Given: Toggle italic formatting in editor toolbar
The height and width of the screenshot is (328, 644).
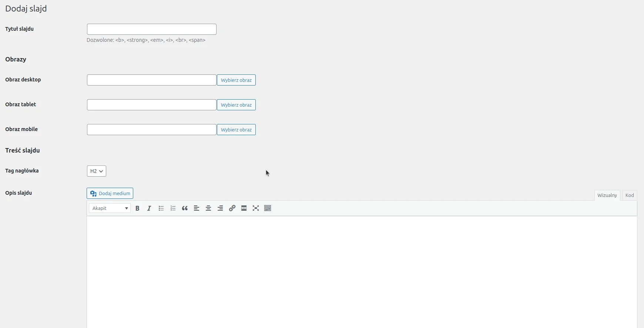Looking at the screenshot, I should (149, 208).
